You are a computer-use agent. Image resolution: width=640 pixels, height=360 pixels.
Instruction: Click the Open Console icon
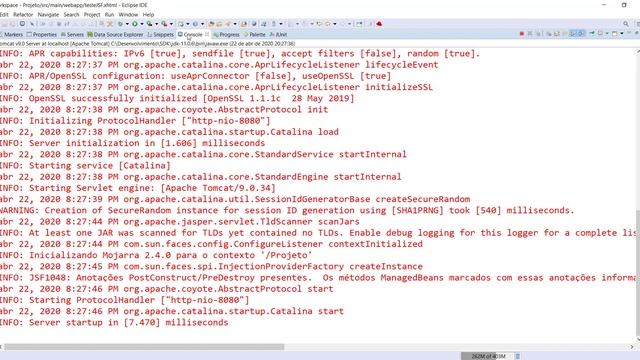pos(614,33)
